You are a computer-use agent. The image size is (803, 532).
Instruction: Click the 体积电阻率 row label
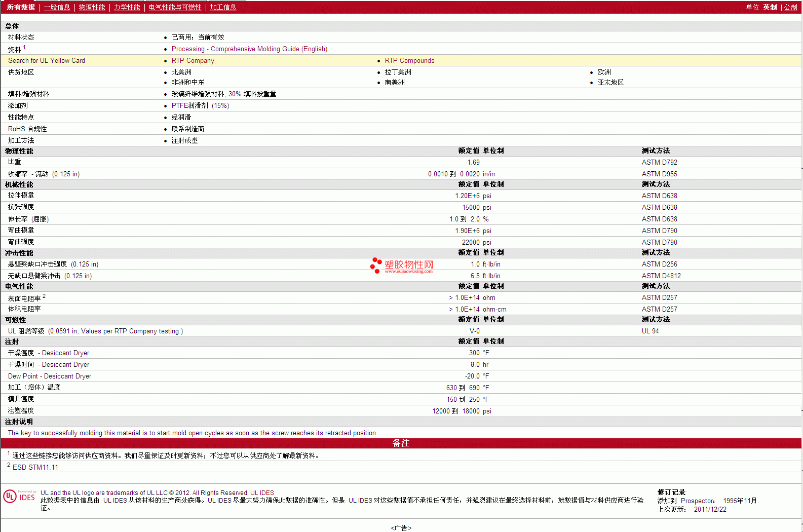tap(24, 309)
